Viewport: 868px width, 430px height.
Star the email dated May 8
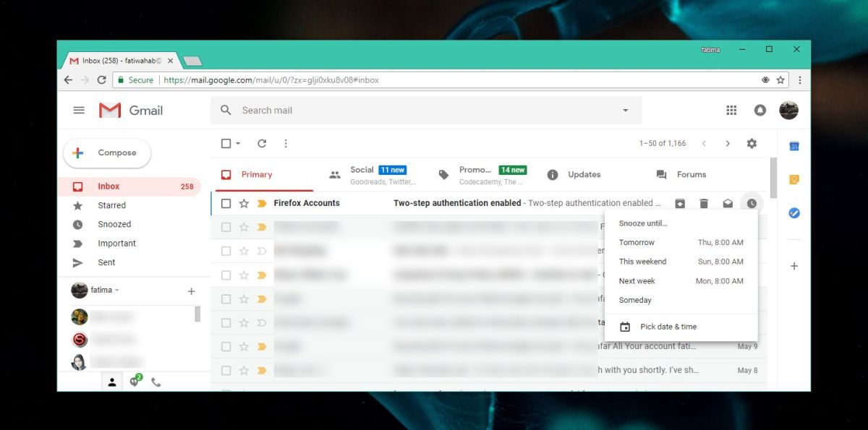coord(244,371)
